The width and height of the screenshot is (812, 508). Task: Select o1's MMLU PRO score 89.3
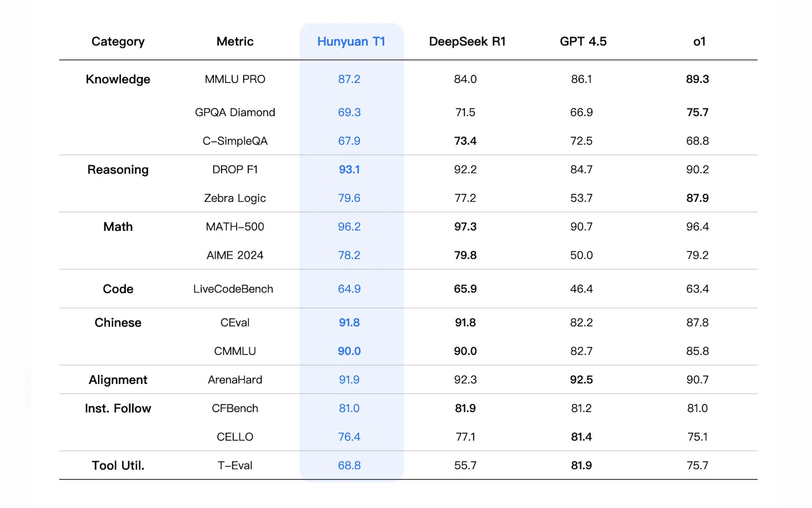697,79
